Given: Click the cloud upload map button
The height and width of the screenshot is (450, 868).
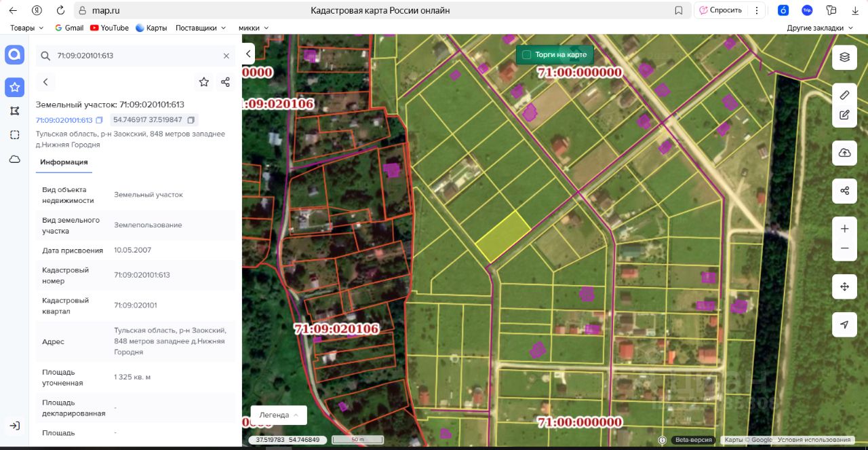Looking at the screenshot, I should coord(844,153).
